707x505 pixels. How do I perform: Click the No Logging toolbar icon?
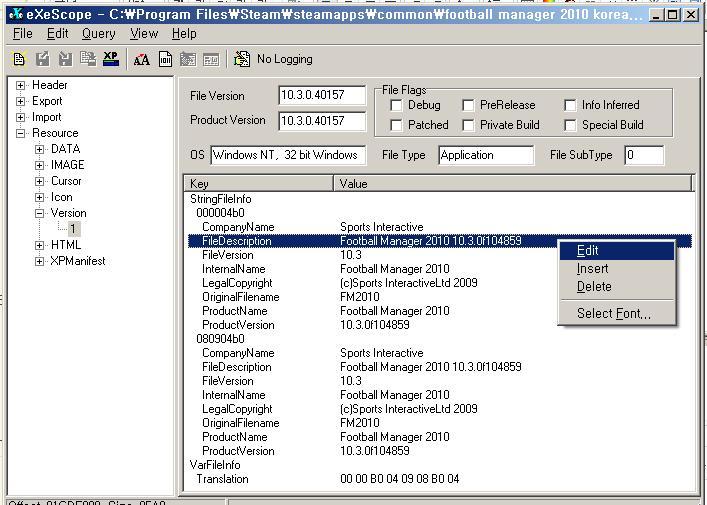(x=242, y=59)
